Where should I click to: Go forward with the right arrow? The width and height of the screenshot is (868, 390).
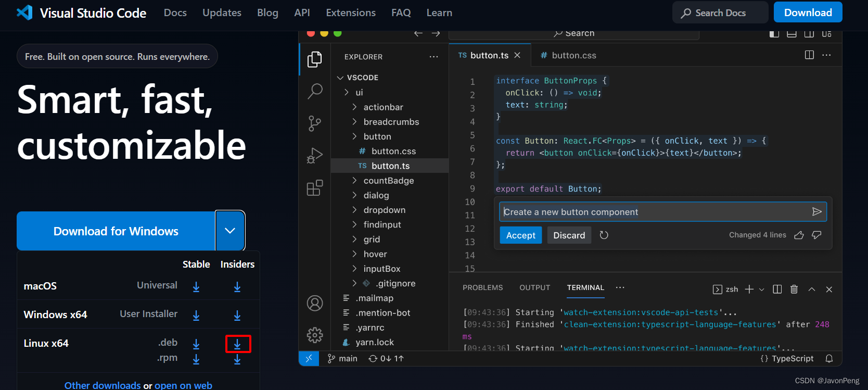(x=436, y=33)
